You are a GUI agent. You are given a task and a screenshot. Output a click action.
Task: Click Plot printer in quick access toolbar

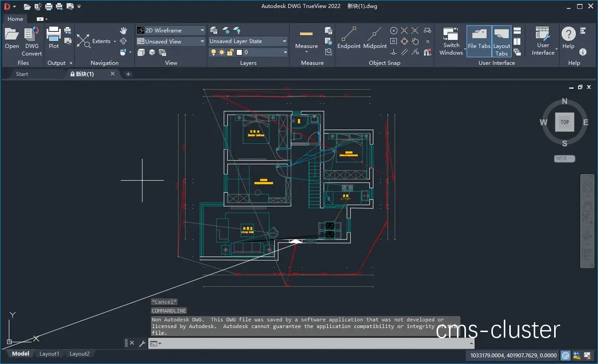49,6
